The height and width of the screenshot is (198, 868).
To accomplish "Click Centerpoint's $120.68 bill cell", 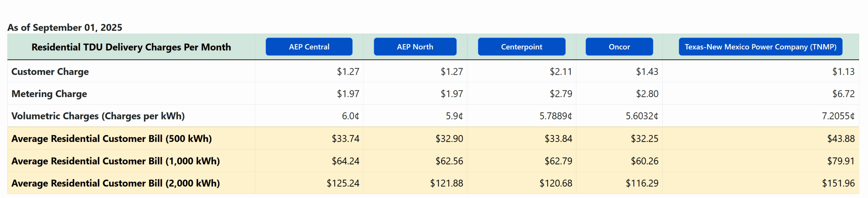I will click(x=555, y=183).
